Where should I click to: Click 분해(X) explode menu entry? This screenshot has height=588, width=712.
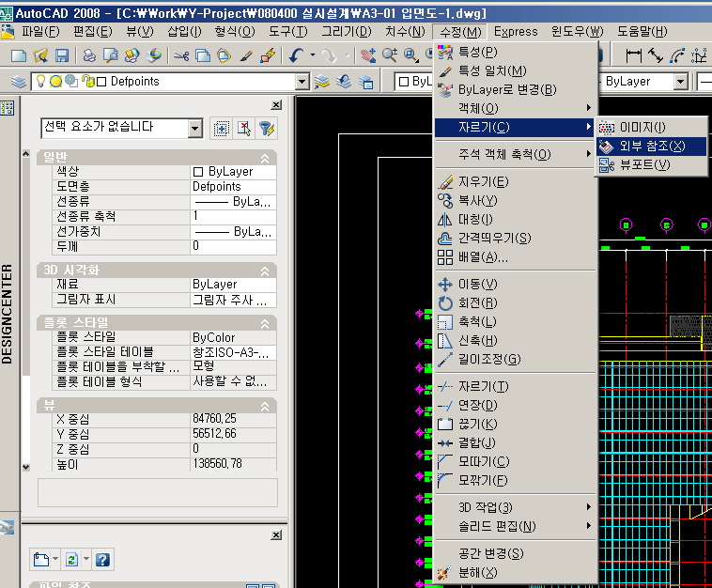(x=477, y=572)
